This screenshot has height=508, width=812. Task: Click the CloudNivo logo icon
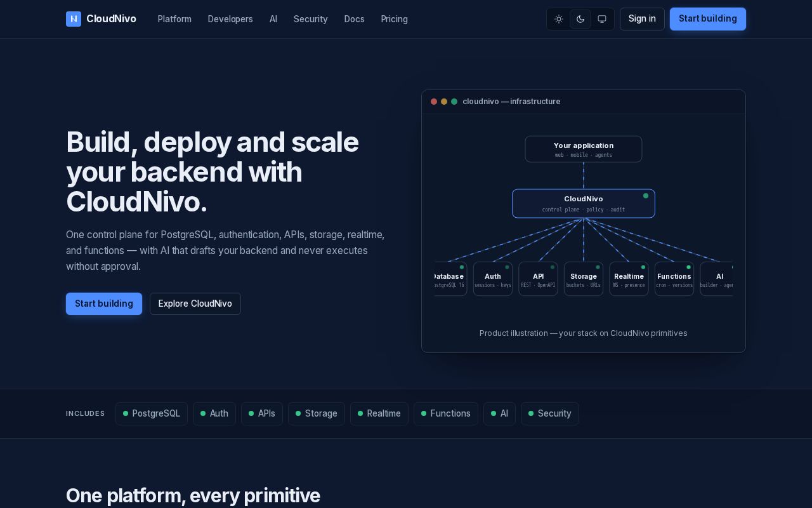pyautogui.click(x=74, y=19)
